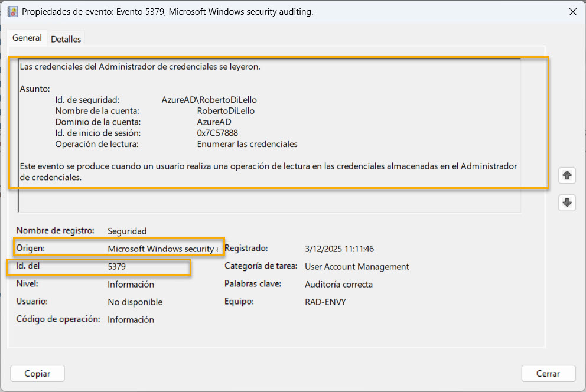Click the Código de operación field value
The image size is (586, 392).
[x=131, y=320]
